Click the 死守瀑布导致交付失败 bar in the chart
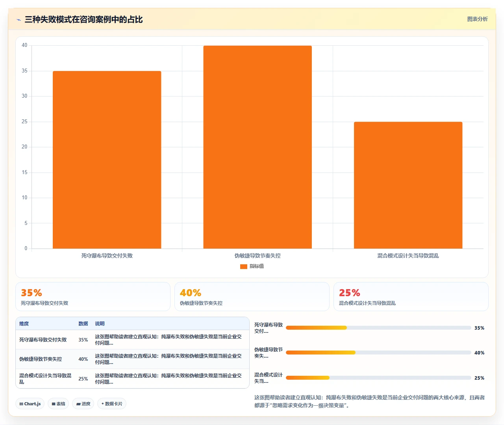504x425 pixels. click(x=107, y=160)
